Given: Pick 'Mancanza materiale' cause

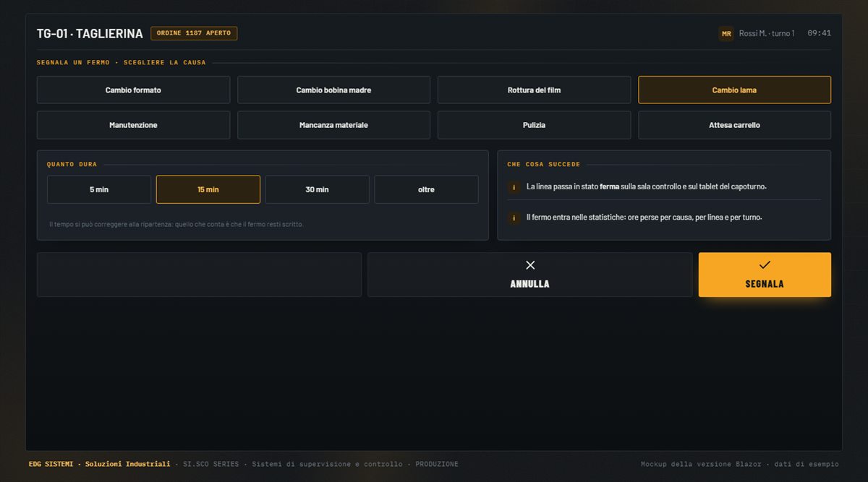Looking at the screenshot, I should [x=333, y=125].
